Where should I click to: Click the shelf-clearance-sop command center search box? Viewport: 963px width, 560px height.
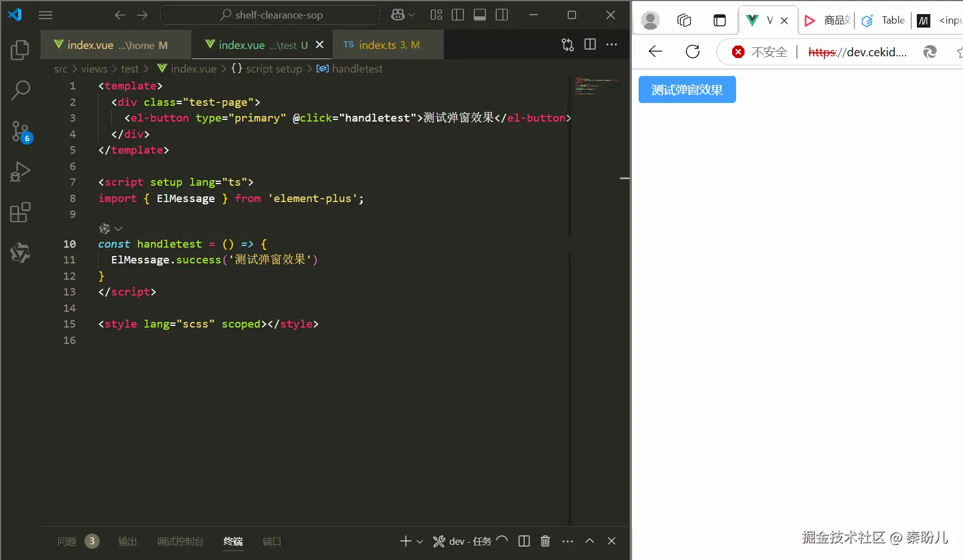(x=270, y=15)
